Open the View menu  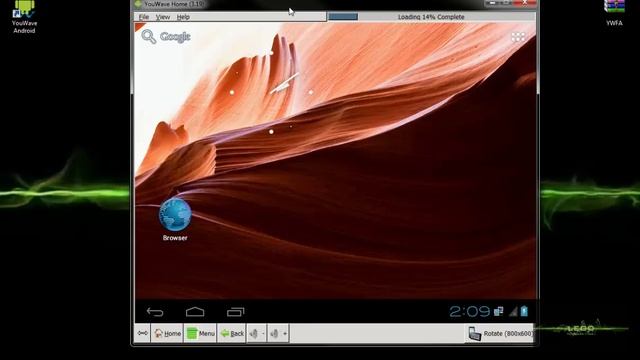click(x=162, y=17)
